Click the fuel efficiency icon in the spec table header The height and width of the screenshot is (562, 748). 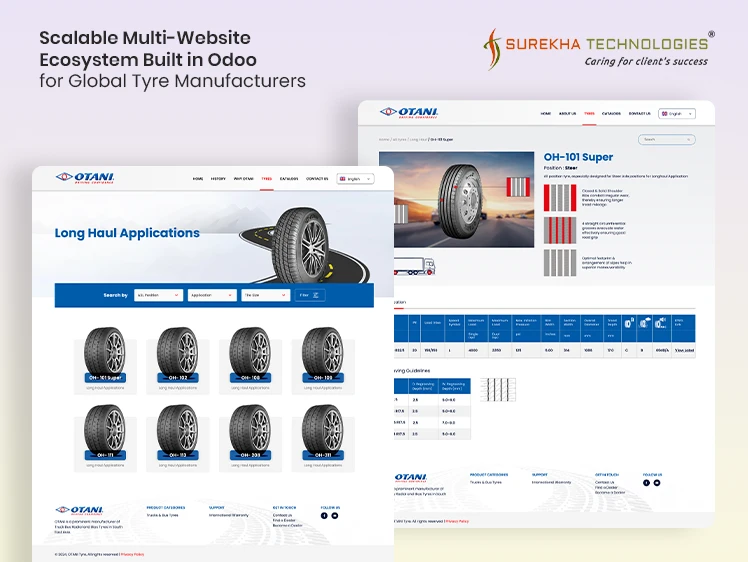tap(629, 323)
